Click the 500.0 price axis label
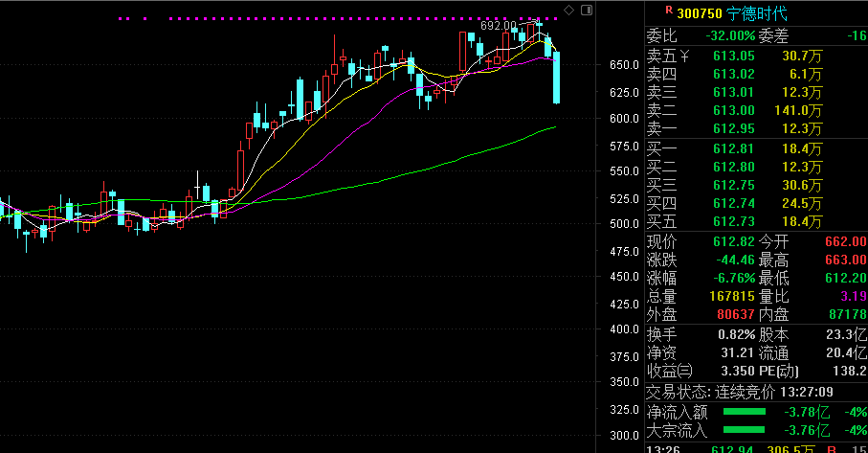Image resolution: width=868 pixels, height=453 pixels. (x=624, y=224)
